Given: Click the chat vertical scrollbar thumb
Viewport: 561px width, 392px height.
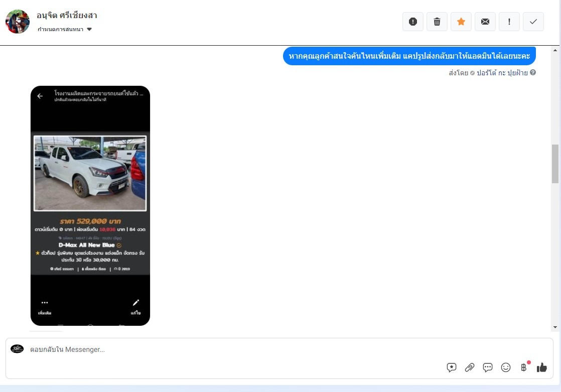Looking at the screenshot, I should 555,164.
